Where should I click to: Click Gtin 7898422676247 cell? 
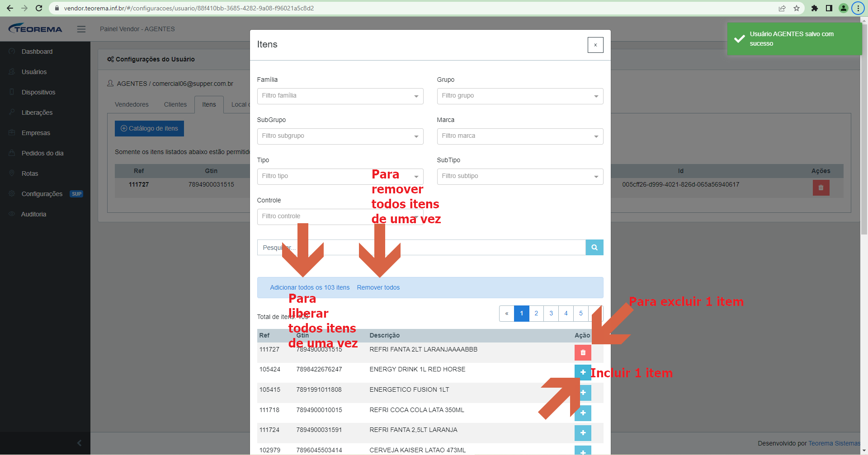(319, 369)
